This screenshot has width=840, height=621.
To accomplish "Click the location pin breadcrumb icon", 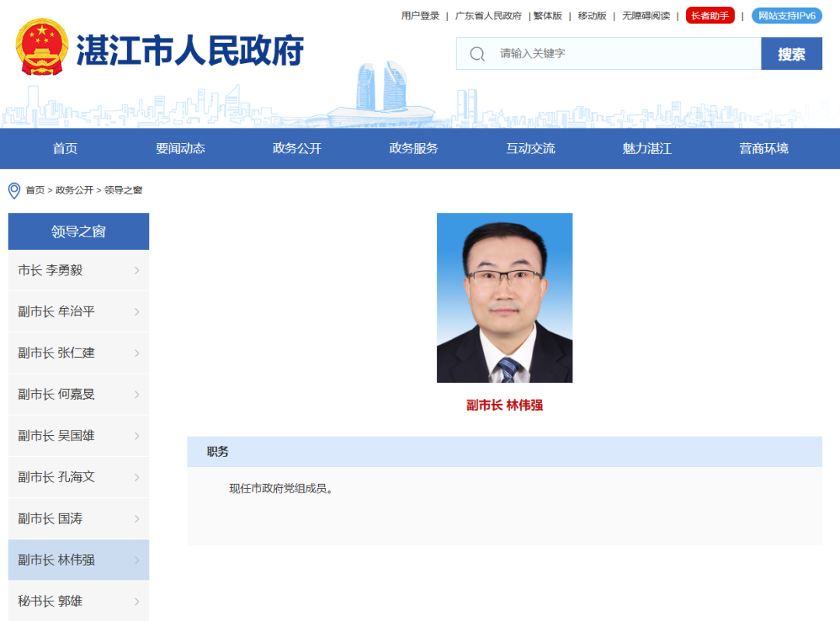I will (14, 191).
